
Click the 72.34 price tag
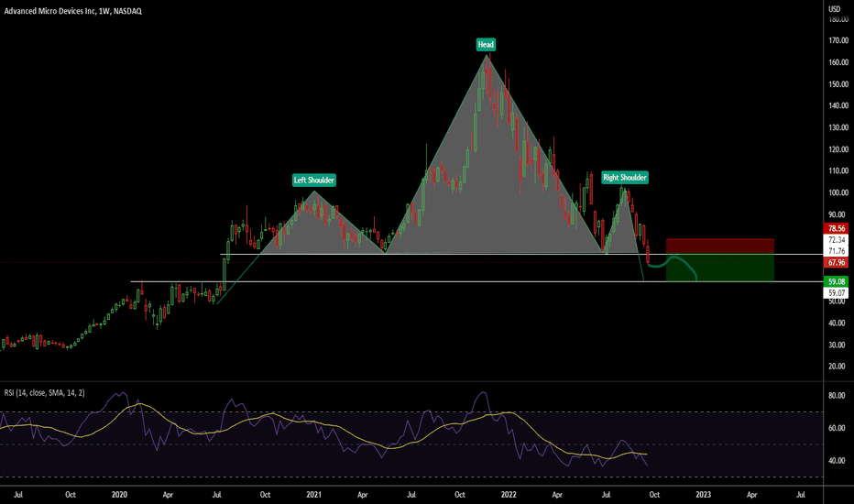point(837,240)
